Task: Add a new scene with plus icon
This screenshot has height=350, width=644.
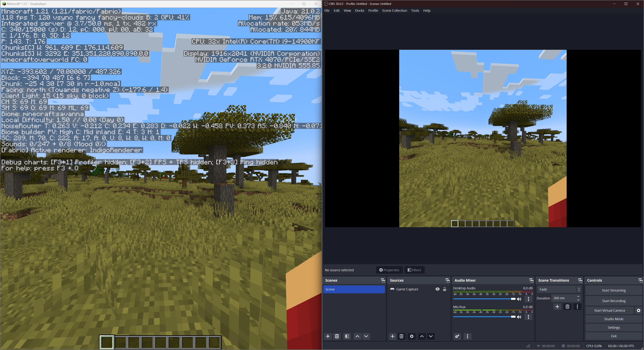Action: [328, 336]
